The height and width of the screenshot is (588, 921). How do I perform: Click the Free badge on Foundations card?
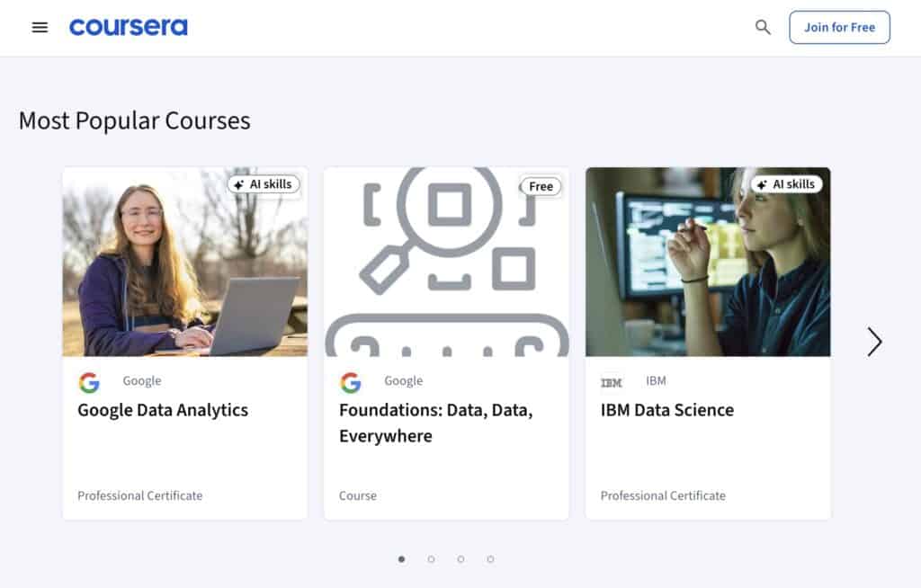pos(541,186)
